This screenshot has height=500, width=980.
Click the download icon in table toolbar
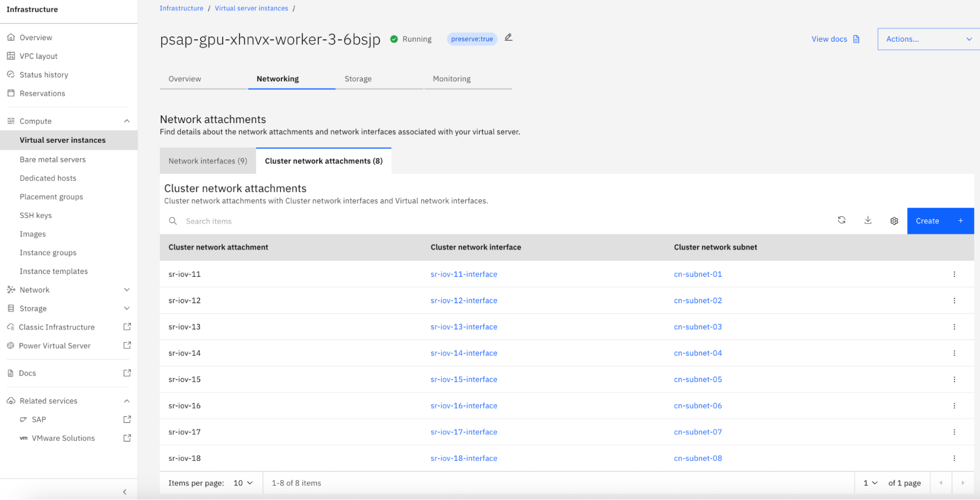(x=868, y=220)
